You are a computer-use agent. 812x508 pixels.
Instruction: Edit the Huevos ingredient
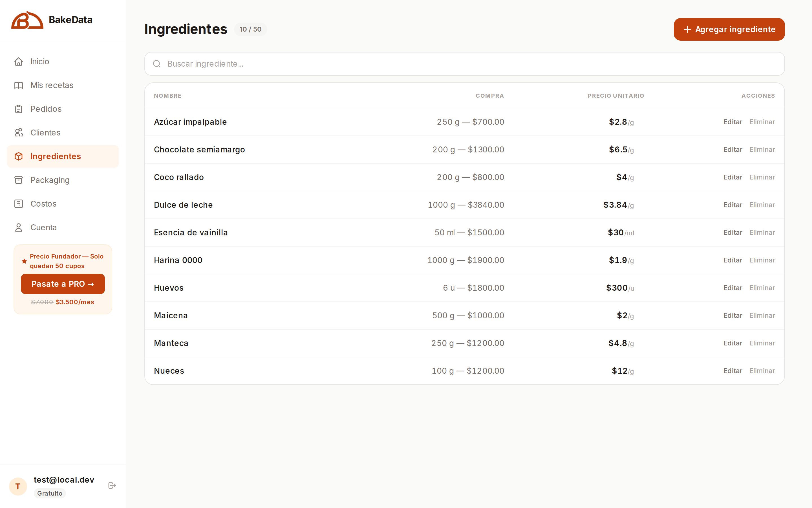click(732, 288)
